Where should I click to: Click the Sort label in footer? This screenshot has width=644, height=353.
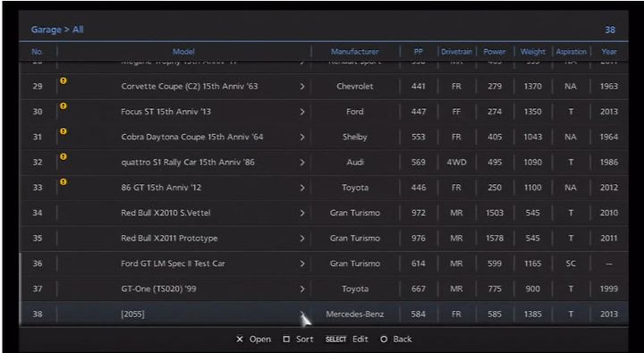tap(304, 339)
